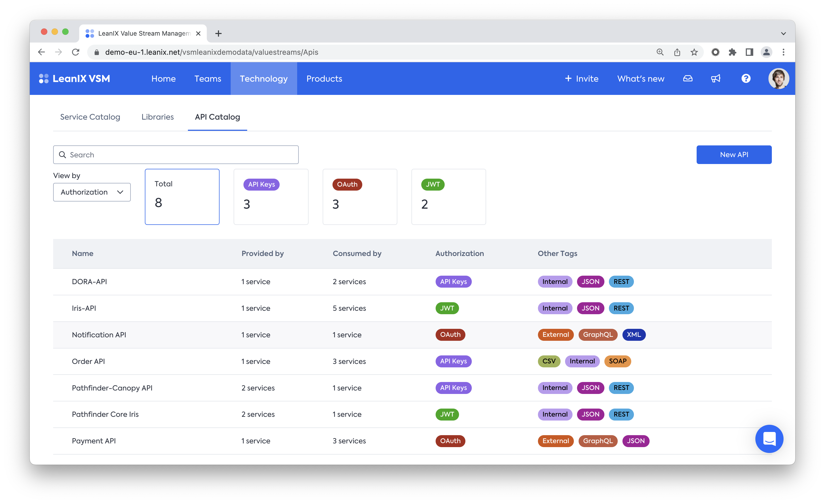Open the Products menu item
The width and height of the screenshot is (825, 504).
point(324,79)
